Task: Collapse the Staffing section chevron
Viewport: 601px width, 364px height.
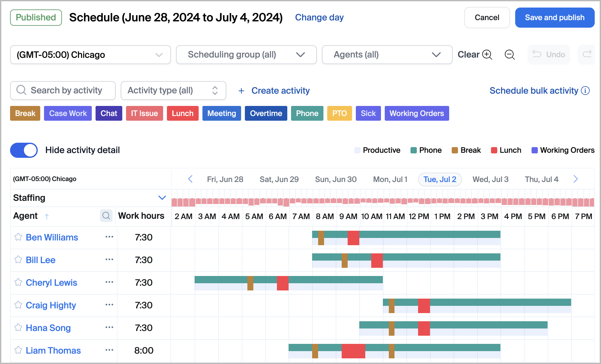Action: (x=162, y=198)
